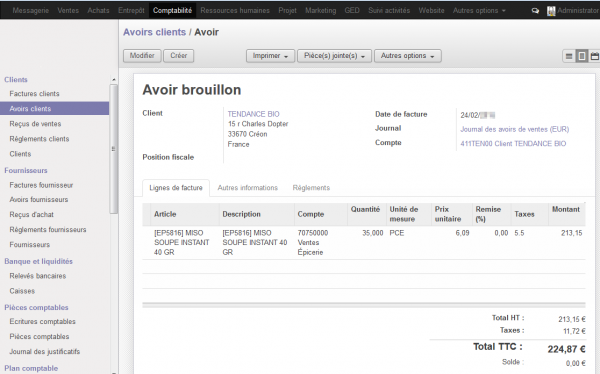Open Pièce(s) jointe(s) dropdown
600x374 pixels.
334,56
